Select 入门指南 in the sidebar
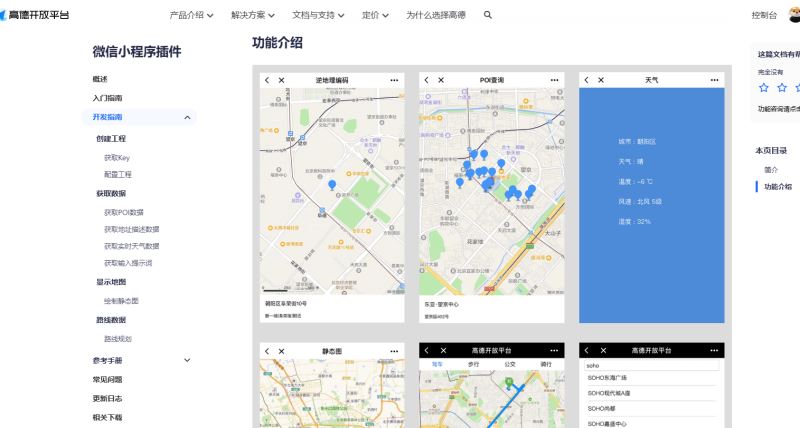Viewport: 800px width, 428px height. pyautogui.click(x=107, y=98)
